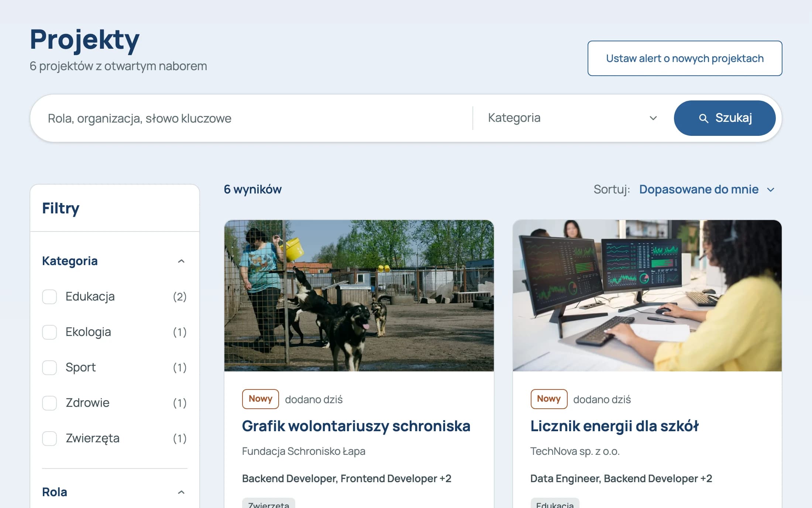This screenshot has height=508, width=812.
Task: Tick the Edukacja checkbox
Action: coord(49,296)
